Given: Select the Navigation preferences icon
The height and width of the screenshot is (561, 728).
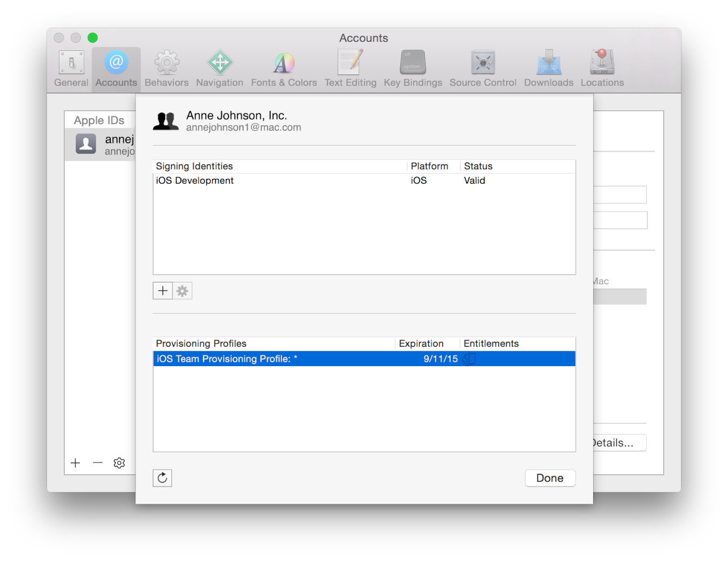Looking at the screenshot, I should coord(219,67).
